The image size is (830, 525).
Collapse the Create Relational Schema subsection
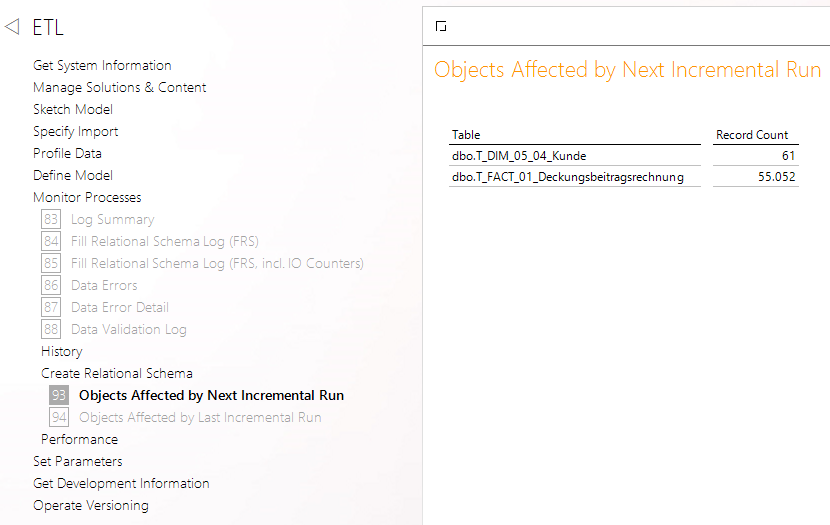pos(117,373)
